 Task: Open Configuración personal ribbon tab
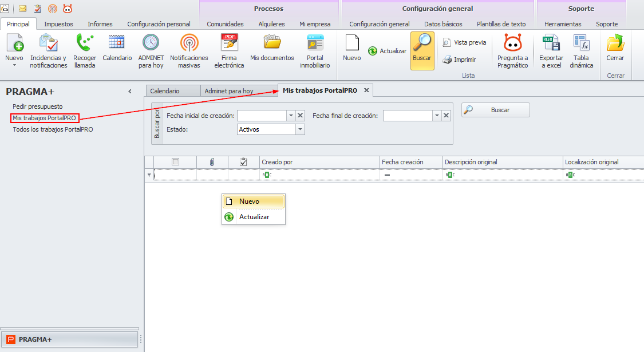(159, 24)
